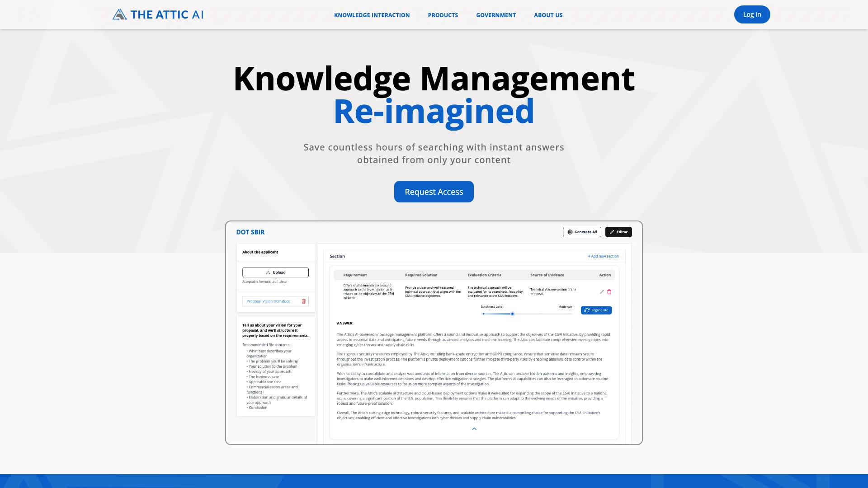The height and width of the screenshot is (488, 868).
Task: Click the delete trash icon in Action column
Action: click(609, 291)
